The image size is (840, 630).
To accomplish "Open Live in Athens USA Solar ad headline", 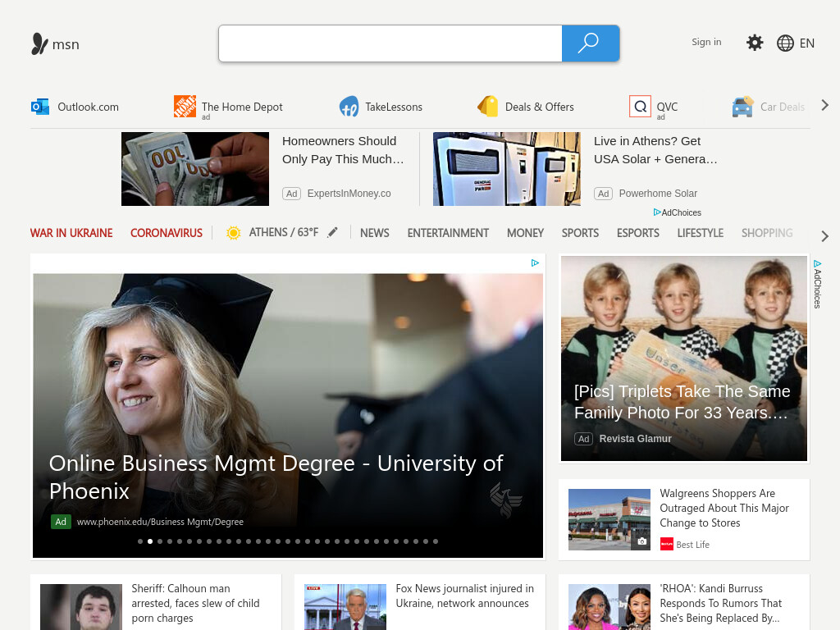I will pyautogui.click(x=655, y=150).
